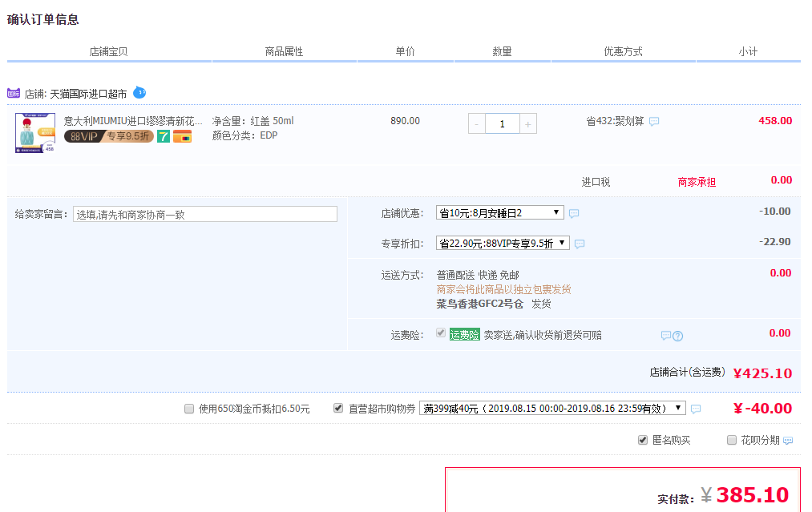Click the 优惠方式 column header

(x=623, y=51)
